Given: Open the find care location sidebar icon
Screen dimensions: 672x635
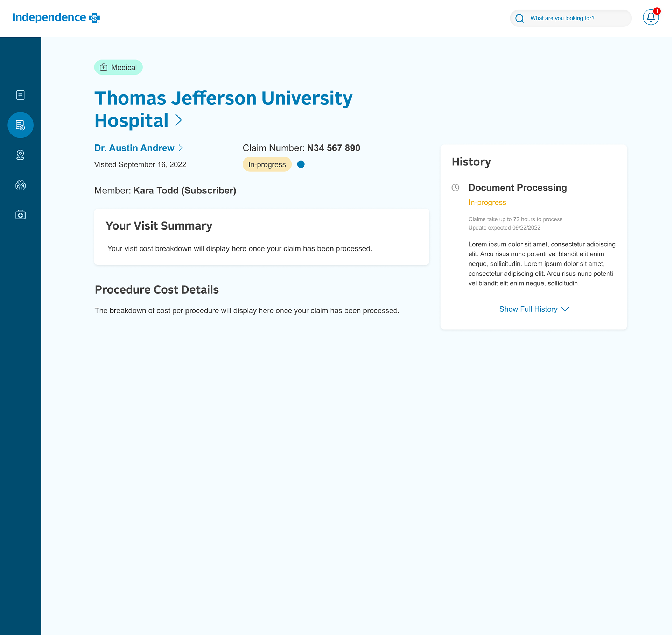Looking at the screenshot, I should pos(20,155).
